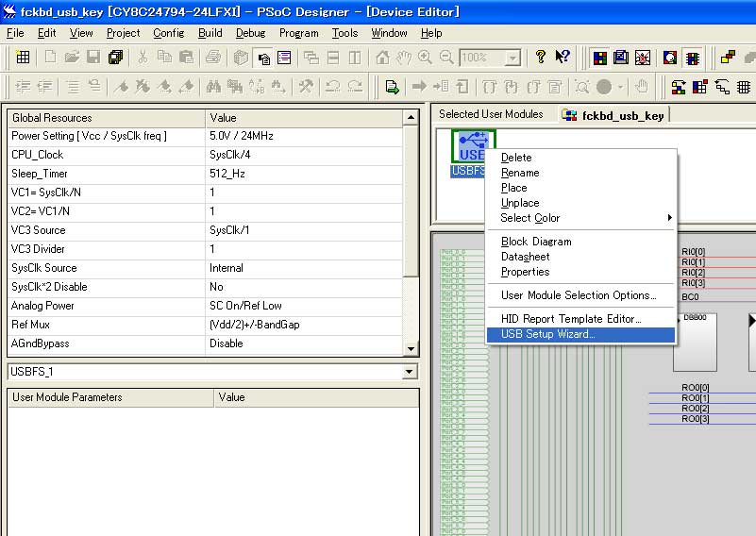The height and width of the screenshot is (536, 756).
Task: Select the DBB00 digital block
Action: point(695,343)
